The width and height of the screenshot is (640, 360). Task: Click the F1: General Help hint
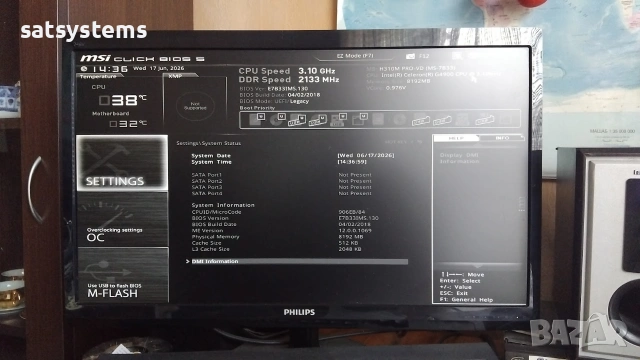click(466, 300)
